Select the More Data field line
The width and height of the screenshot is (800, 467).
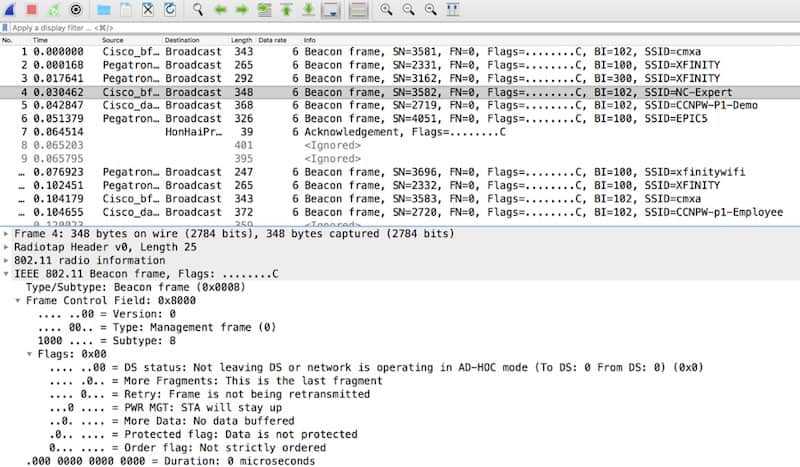172,421
